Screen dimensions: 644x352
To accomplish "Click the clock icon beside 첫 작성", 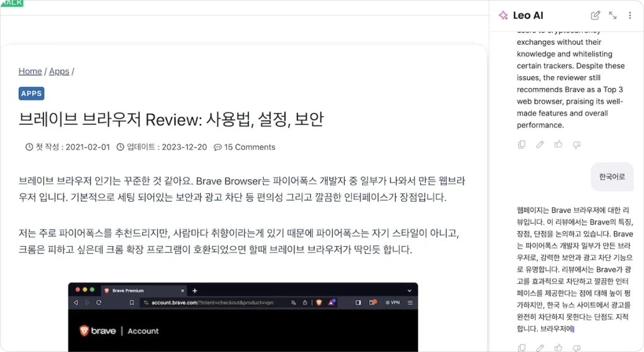I will pos(29,147).
